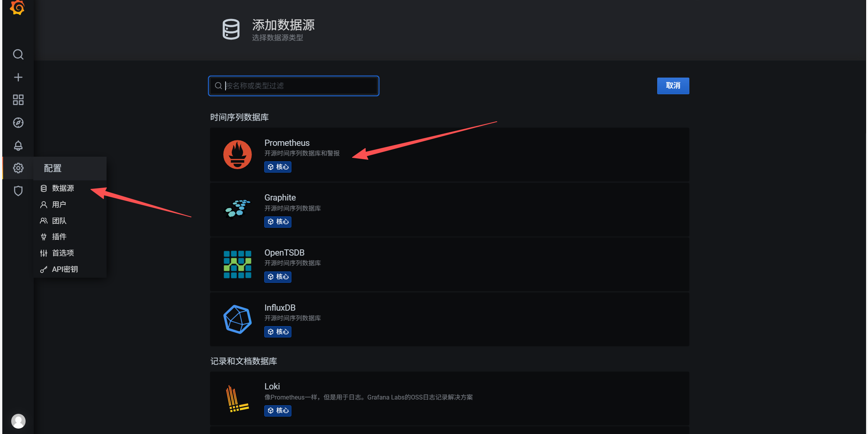Open the alerting bell icon

tap(18, 145)
